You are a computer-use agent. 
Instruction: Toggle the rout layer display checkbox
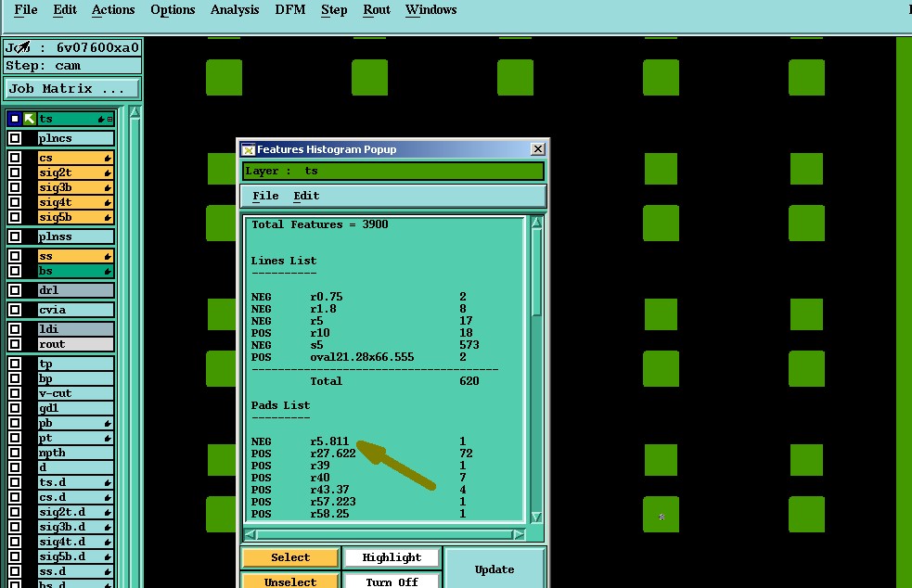click(x=15, y=344)
